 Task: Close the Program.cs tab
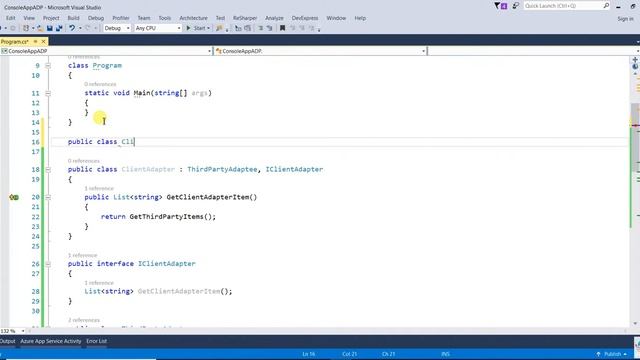coord(43,42)
